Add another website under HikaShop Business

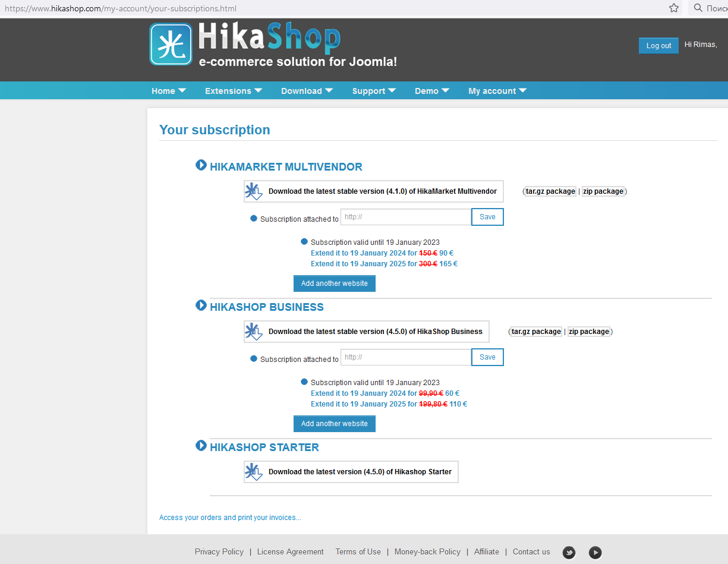(x=335, y=424)
